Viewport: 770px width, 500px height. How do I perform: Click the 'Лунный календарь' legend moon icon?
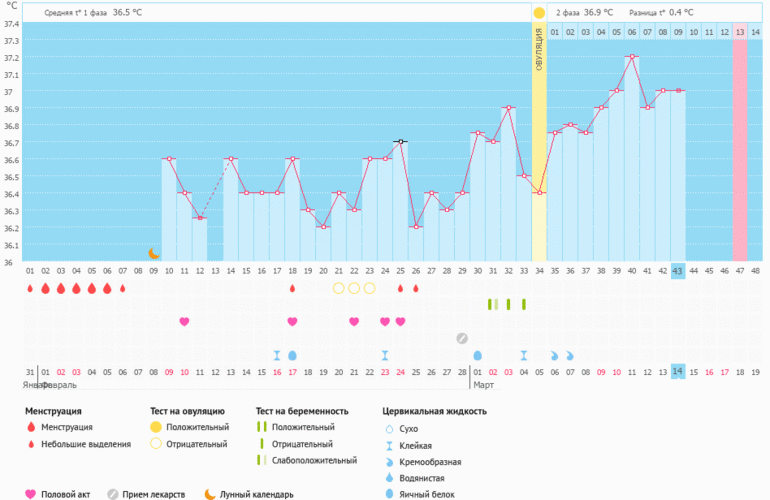[210, 494]
